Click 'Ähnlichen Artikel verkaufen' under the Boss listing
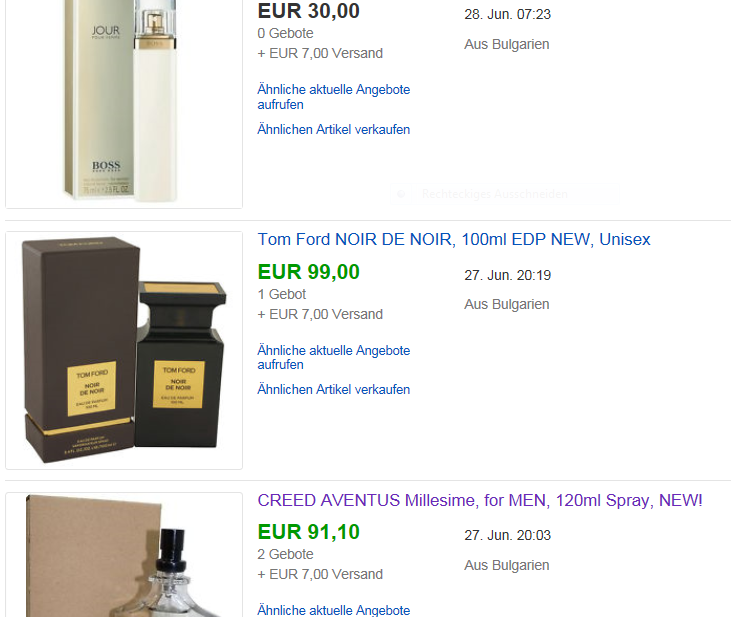Viewport: 731px width, 617px height. point(333,129)
